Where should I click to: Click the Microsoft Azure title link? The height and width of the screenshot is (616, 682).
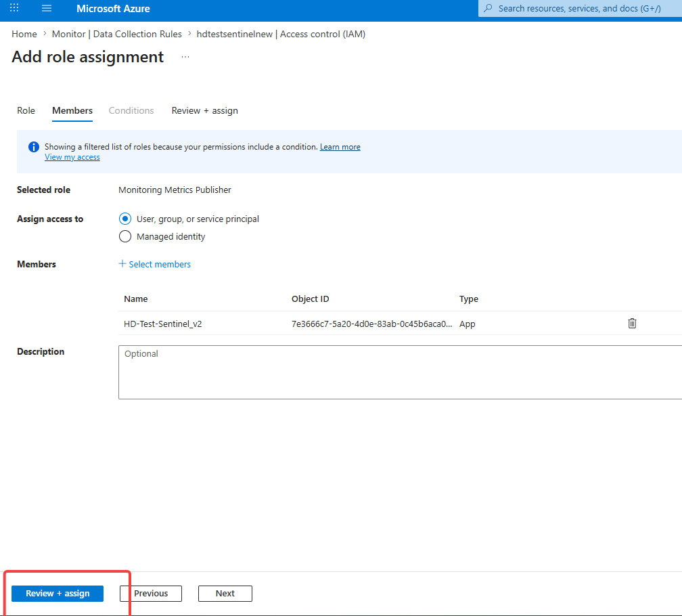pos(113,9)
